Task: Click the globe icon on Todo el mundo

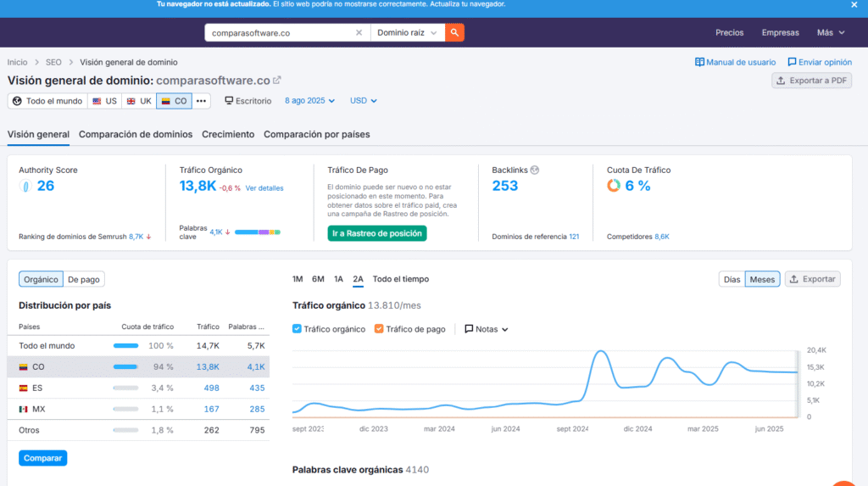Action: (x=17, y=101)
